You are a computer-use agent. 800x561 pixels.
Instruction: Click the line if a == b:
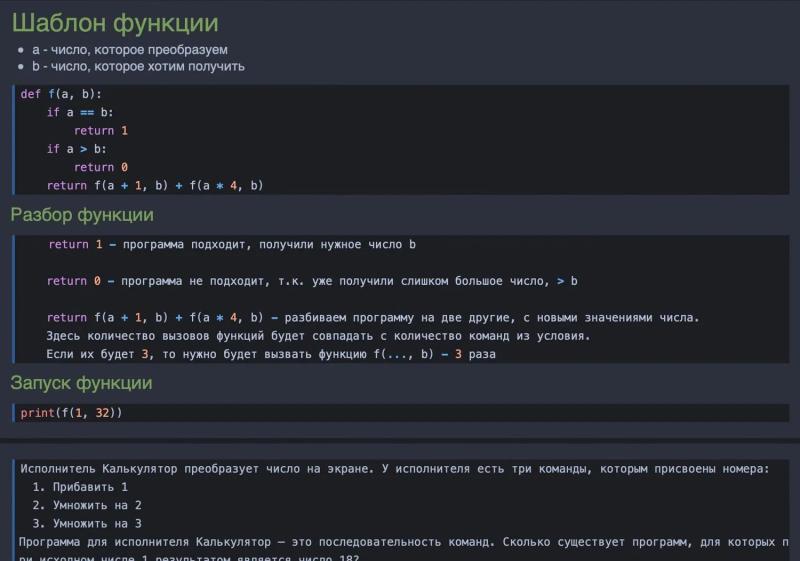tap(80, 112)
